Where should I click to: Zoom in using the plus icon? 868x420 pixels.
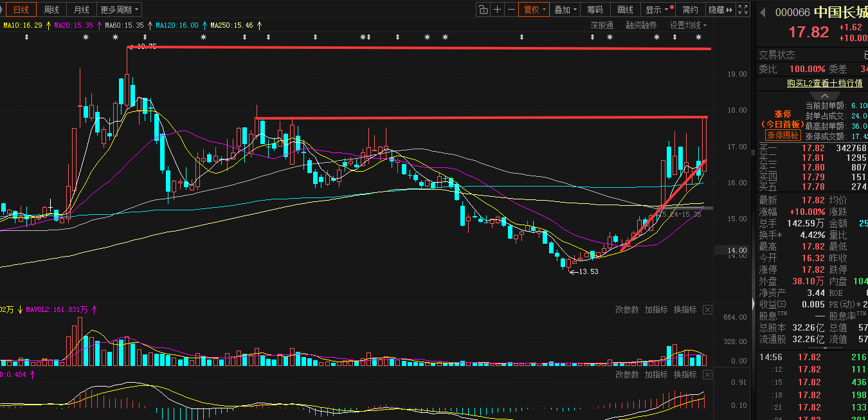coord(497,10)
